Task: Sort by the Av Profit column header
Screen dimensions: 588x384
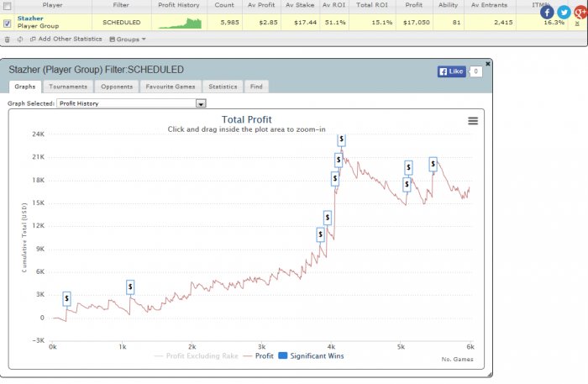Action: [261, 5]
